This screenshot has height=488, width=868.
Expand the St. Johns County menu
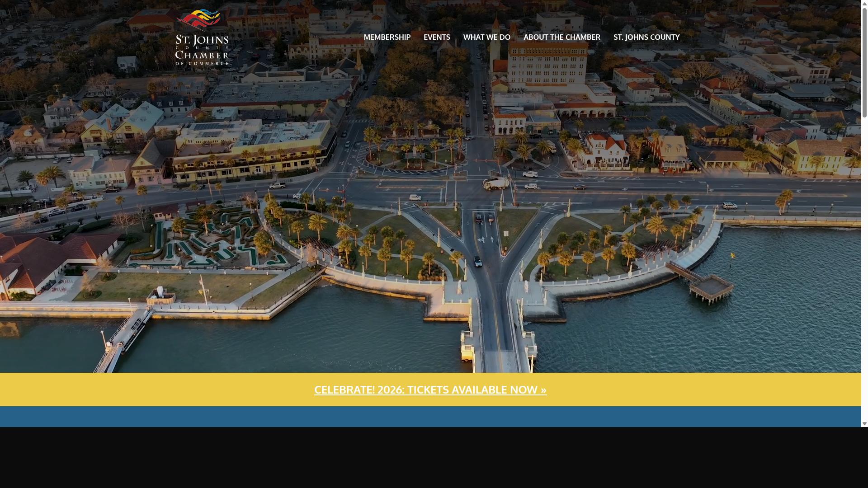[x=646, y=37]
